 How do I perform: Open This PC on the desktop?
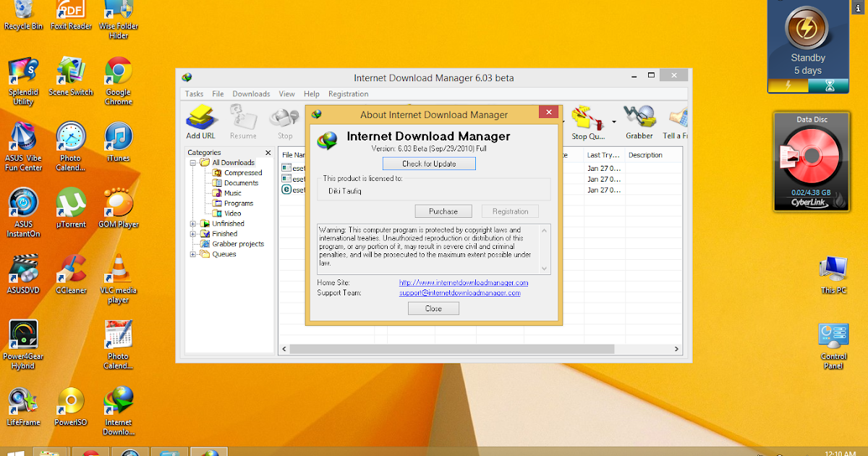[x=833, y=275]
